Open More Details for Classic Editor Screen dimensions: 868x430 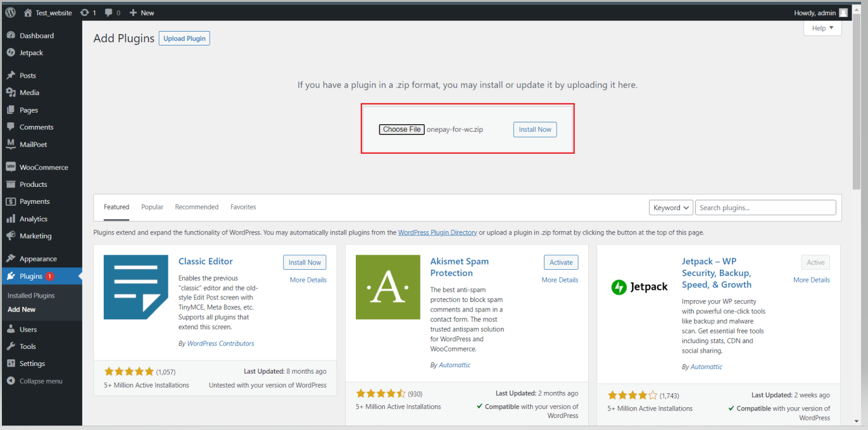tap(308, 280)
